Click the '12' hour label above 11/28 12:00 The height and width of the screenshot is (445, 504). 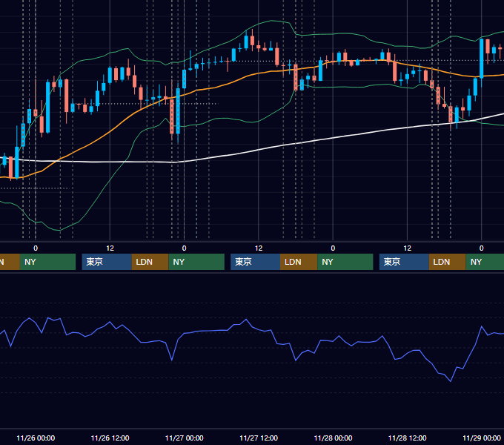[407, 248]
